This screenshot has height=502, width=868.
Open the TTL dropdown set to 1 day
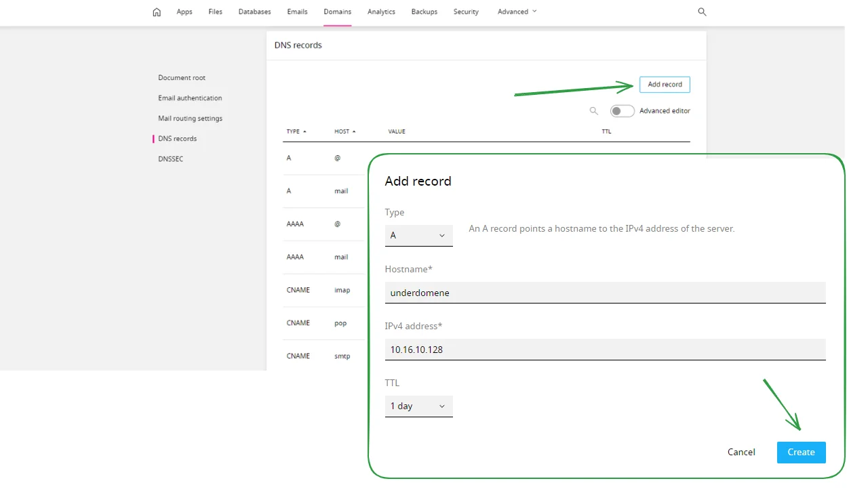(x=418, y=406)
